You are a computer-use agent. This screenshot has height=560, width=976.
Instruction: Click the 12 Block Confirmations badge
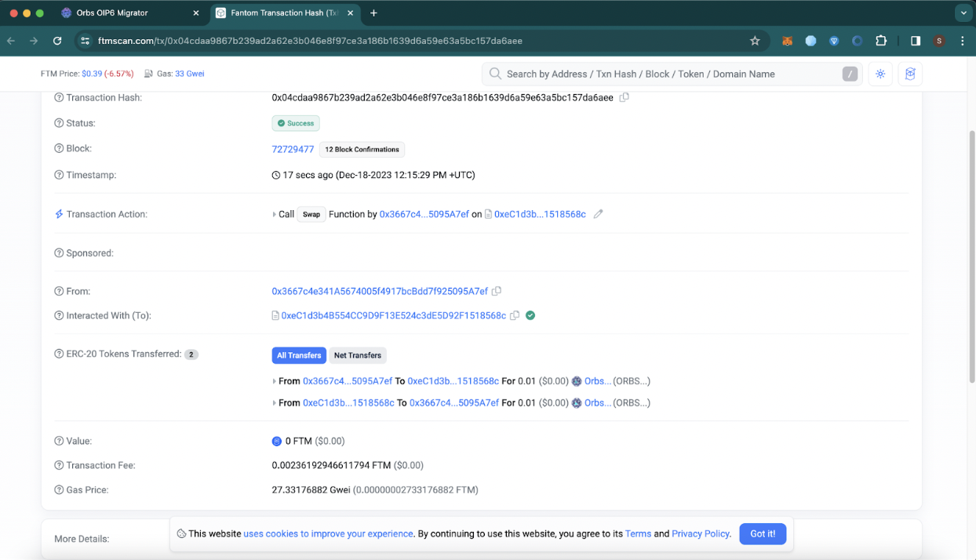pyautogui.click(x=362, y=149)
